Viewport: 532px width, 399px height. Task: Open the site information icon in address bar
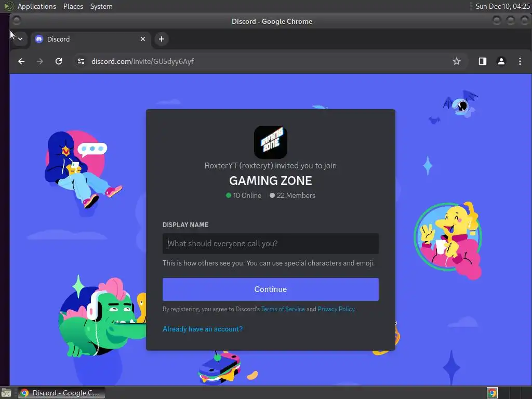click(81, 61)
